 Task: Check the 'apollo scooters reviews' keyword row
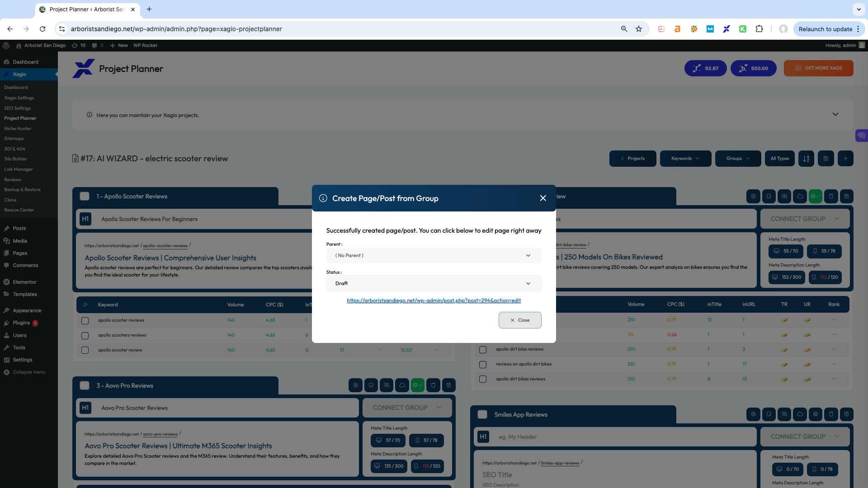[x=85, y=335]
